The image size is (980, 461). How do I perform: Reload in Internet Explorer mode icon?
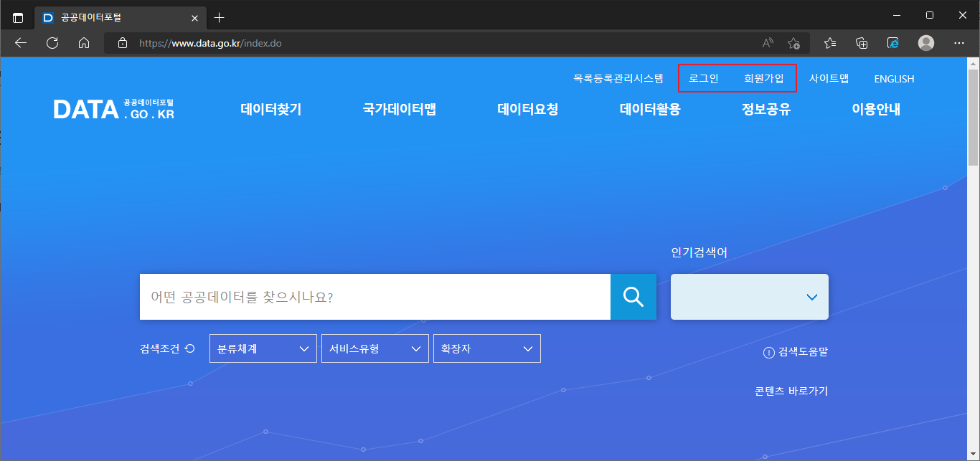(x=894, y=43)
